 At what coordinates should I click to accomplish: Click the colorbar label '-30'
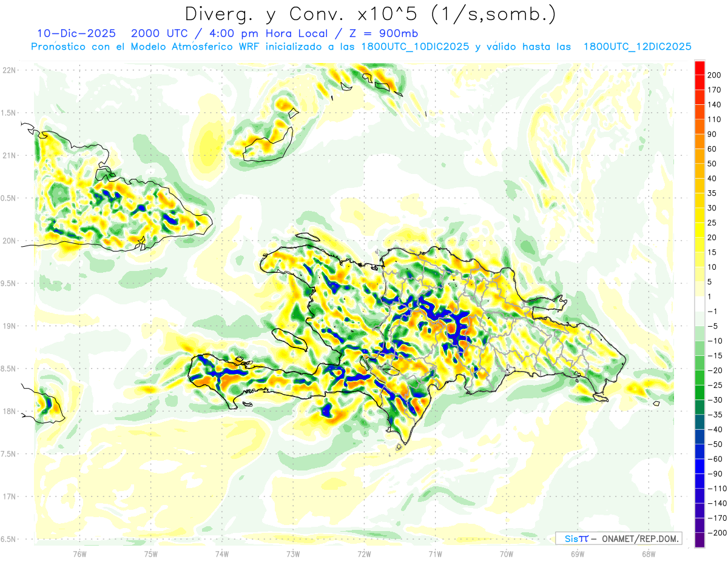(x=716, y=400)
